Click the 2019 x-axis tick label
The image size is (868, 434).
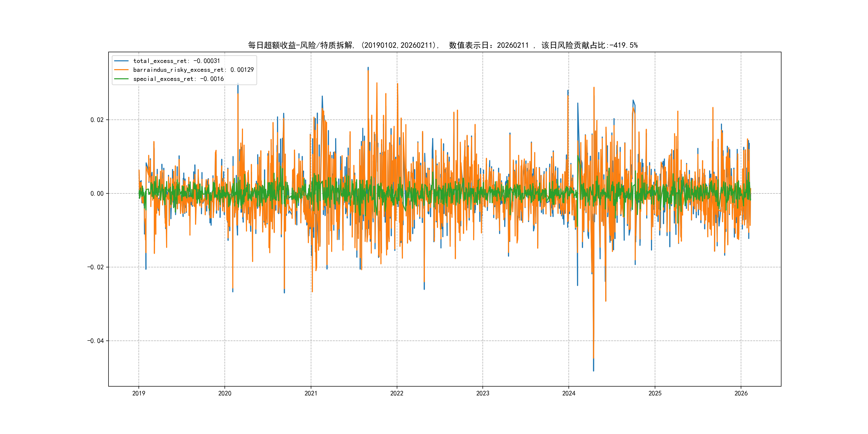coord(139,393)
